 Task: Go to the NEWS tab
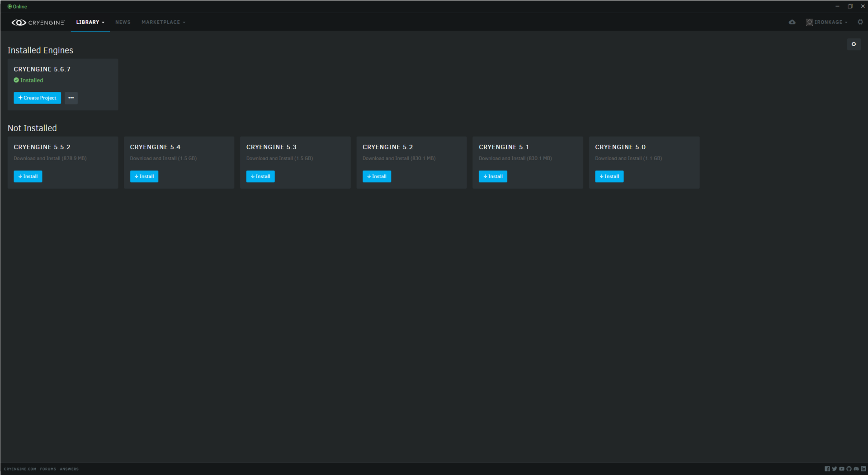(x=123, y=22)
